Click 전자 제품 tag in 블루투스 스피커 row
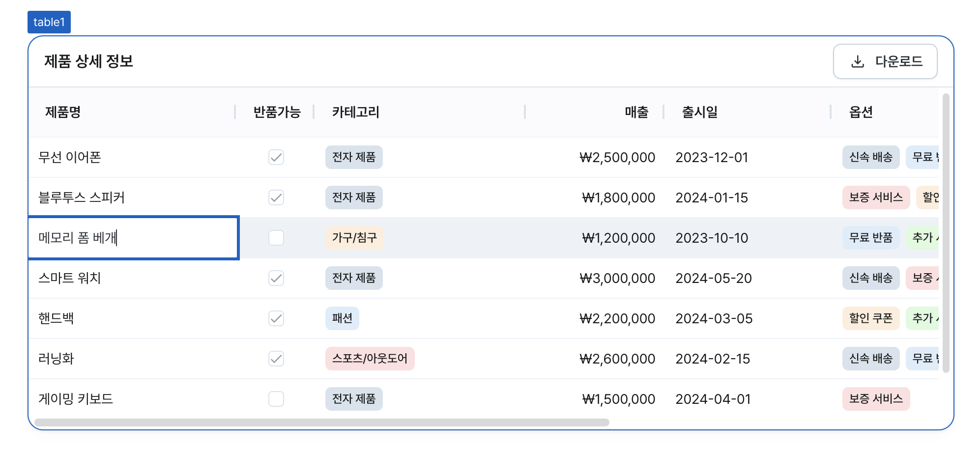 354,197
